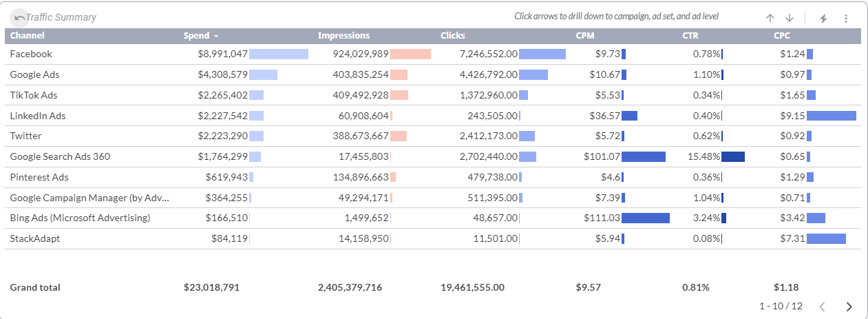The width and height of the screenshot is (868, 319).
Task: Click the Facebook impressions pink bar
Action: 410,54
